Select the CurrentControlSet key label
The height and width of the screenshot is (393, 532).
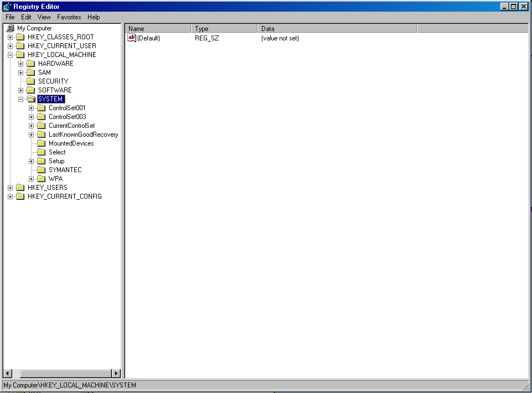[x=72, y=126]
